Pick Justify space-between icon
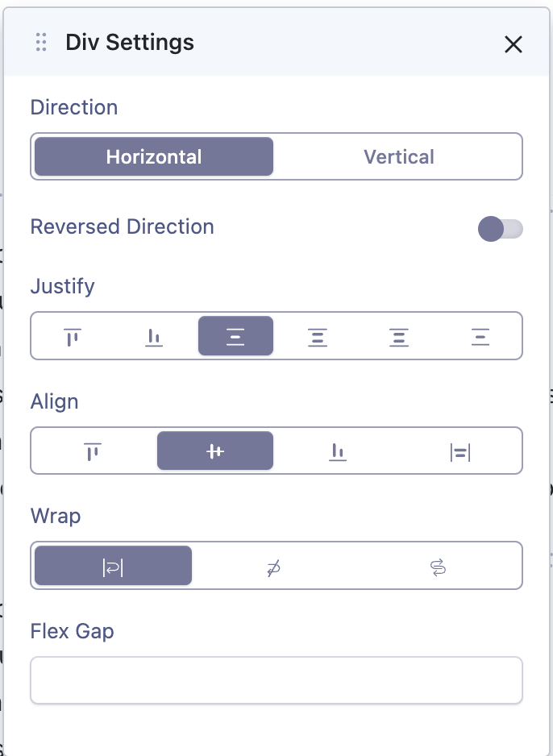Viewport: 553px width, 756px height. pos(318,336)
